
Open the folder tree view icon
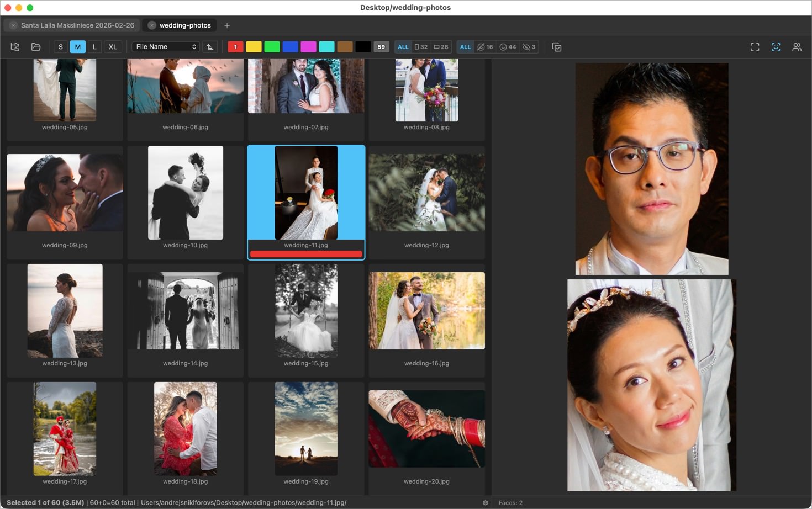click(15, 46)
